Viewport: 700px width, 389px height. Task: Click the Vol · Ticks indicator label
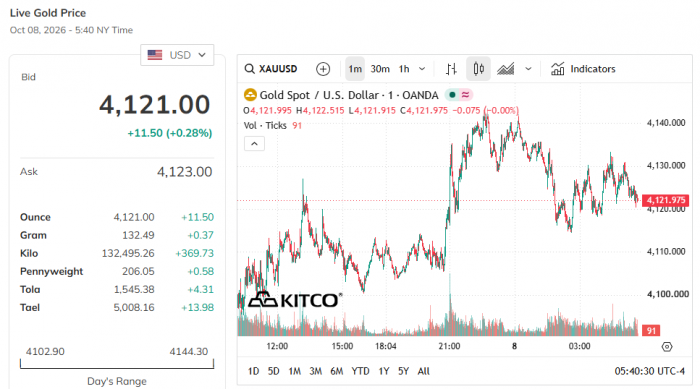pyautogui.click(x=265, y=125)
